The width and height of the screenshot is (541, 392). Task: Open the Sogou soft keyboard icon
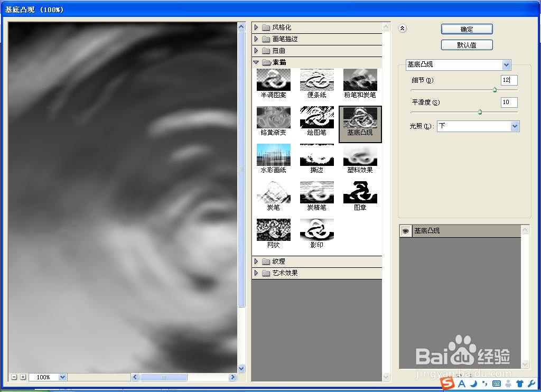click(x=497, y=384)
